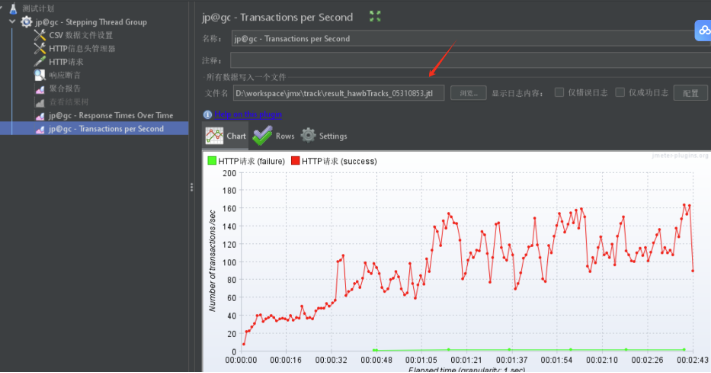Switch to the Rows tab
Viewport: 711px width, 373px height.
click(273, 136)
